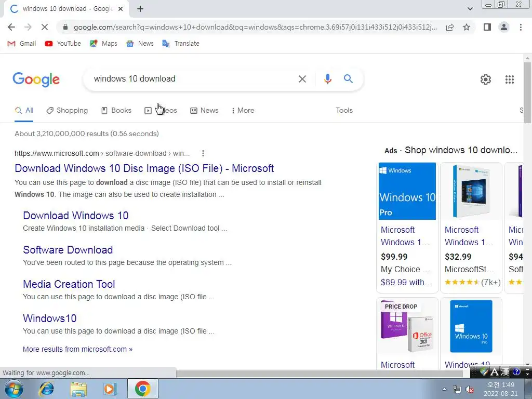
Task: Open the MicrosoftSt... seller text
Action: 469,270
